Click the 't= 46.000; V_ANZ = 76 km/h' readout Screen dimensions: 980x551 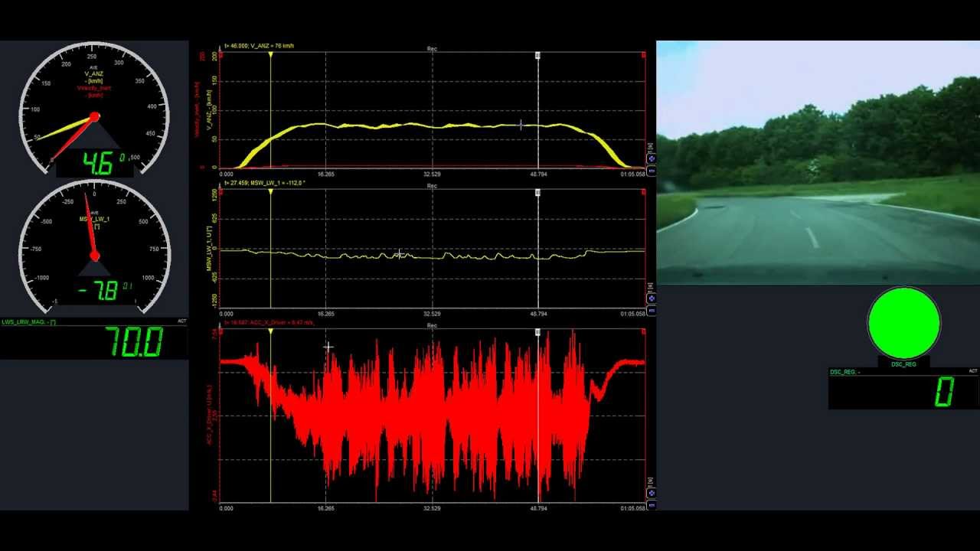[258, 46]
